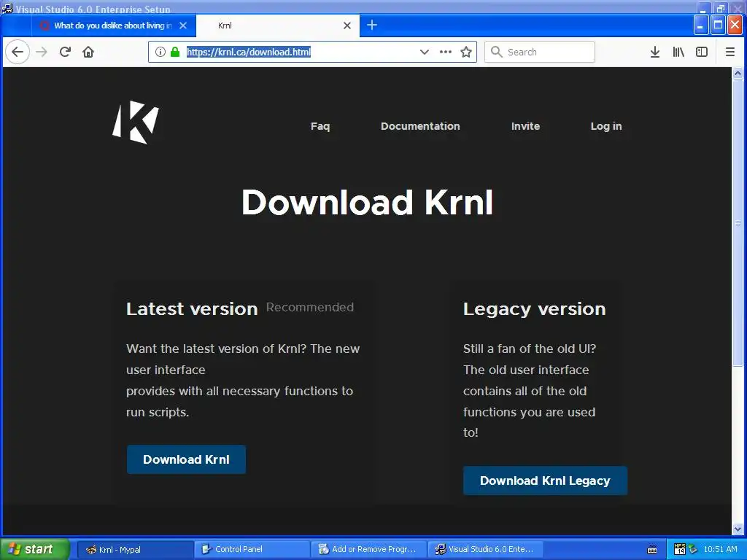
Task: Click the network tray icon beside clock
Action: (693, 549)
